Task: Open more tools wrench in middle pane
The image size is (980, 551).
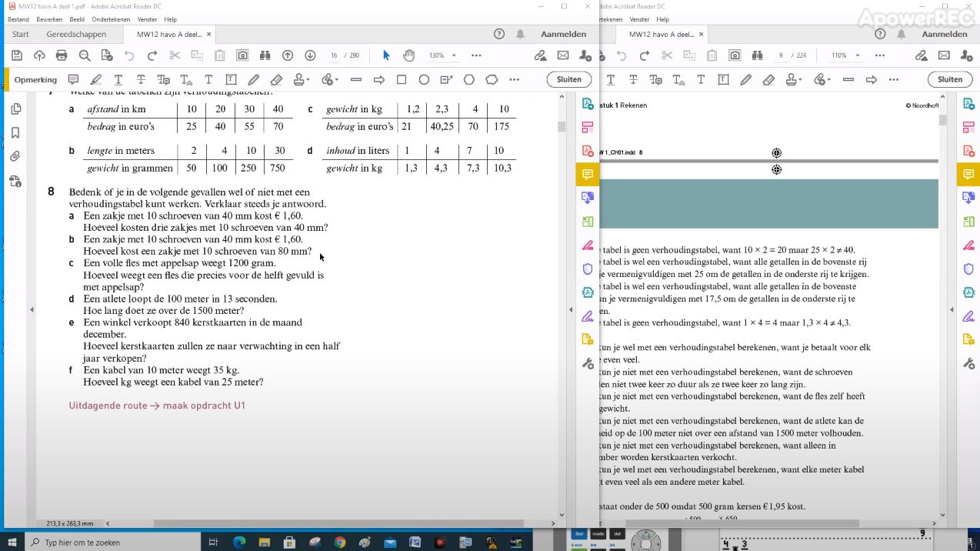Action: [x=588, y=363]
